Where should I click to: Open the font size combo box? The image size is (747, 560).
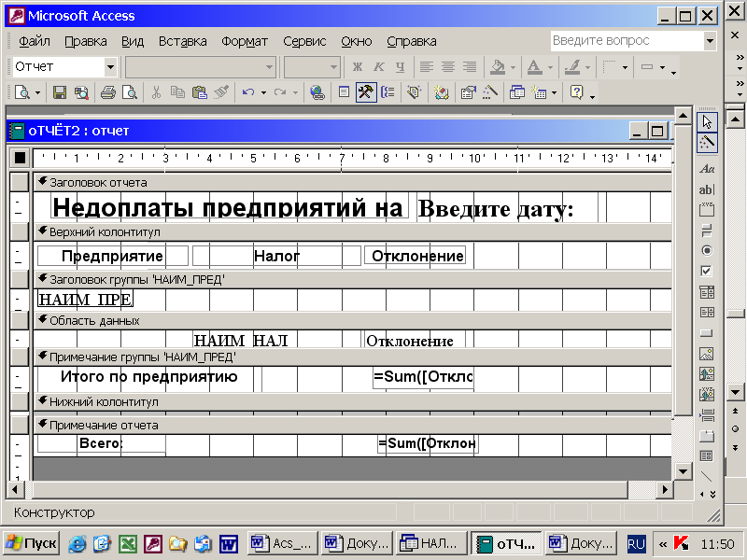coord(312,67)
